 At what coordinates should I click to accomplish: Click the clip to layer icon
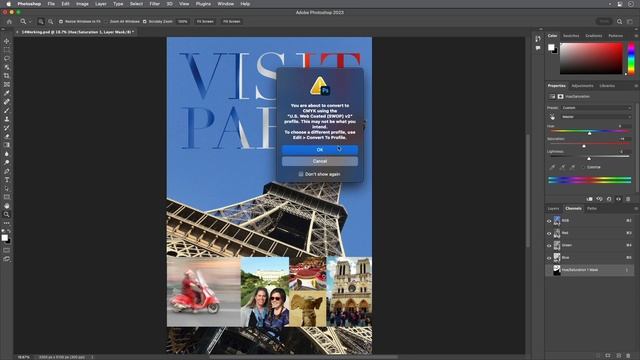pyautogui.click(x=589, y=199)
